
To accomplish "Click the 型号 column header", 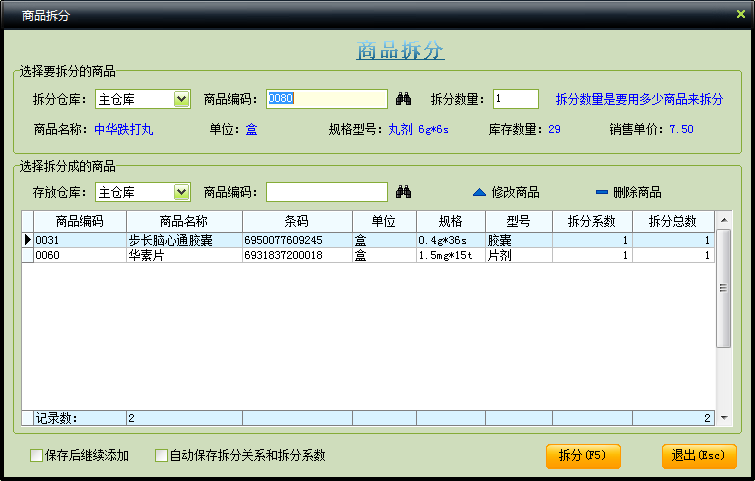I will [x=519, y=221].
